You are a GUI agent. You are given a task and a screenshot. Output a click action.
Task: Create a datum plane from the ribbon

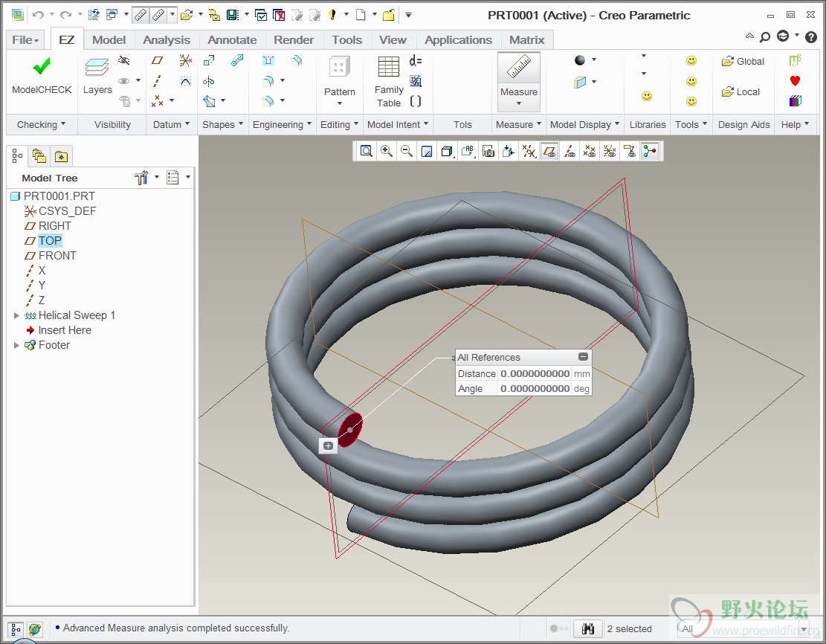click(157, 60)
